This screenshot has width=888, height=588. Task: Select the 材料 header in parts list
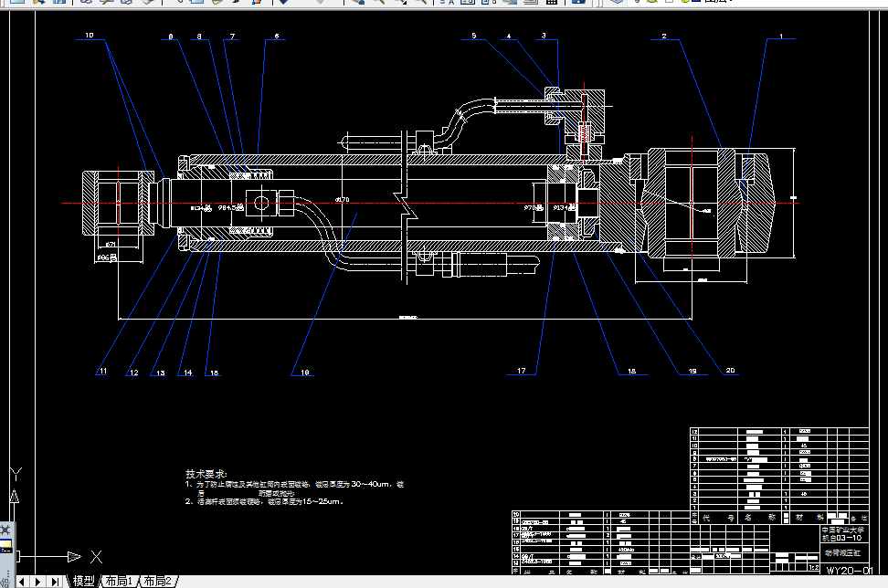pos(809,518)
